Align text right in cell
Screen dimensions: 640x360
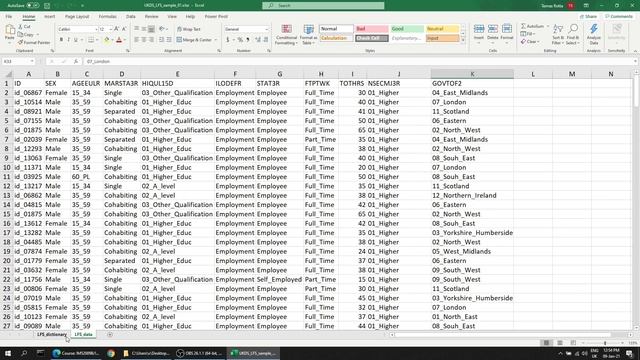coord(151,40)
